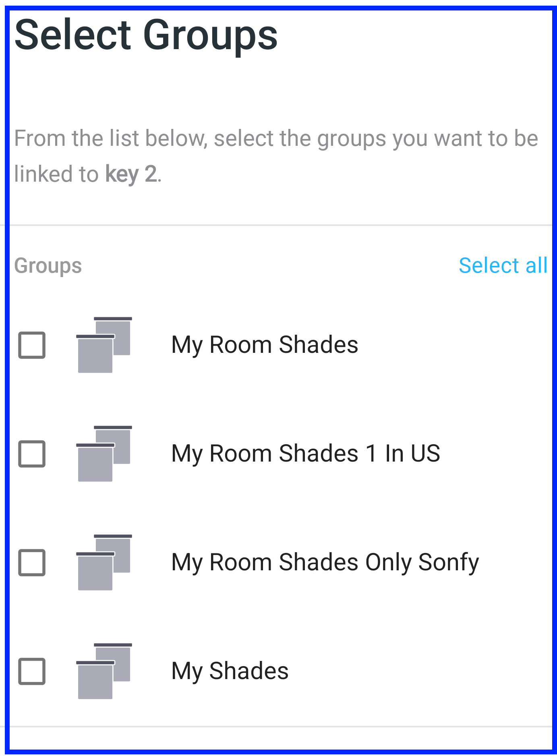557x756 pixels.
Task: Click the shades icon for My Room Shades 1 In US
Action: [x=104, y=454]
